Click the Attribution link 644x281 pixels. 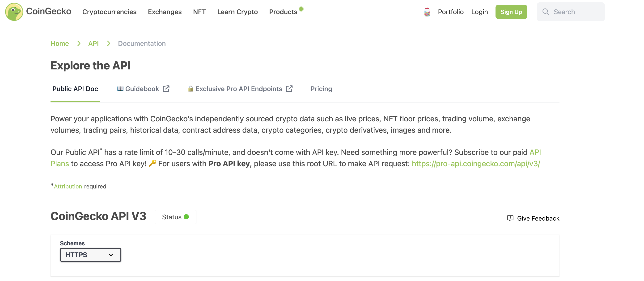[x=68, y=187]
